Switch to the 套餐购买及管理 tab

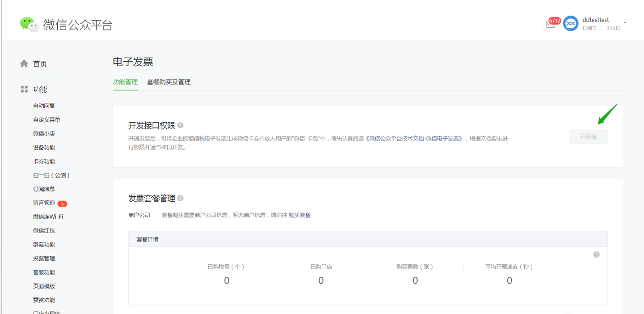tap(169, 82)
